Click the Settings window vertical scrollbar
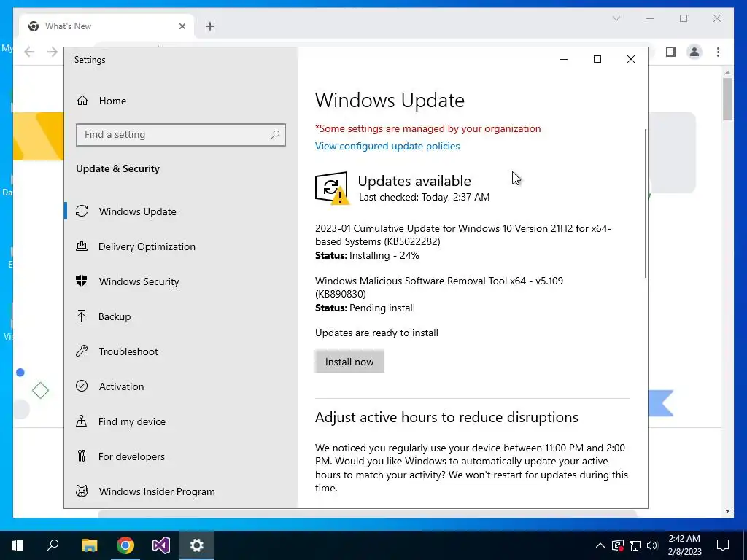This screenshot has height=560, width=747. coord(646,203)
